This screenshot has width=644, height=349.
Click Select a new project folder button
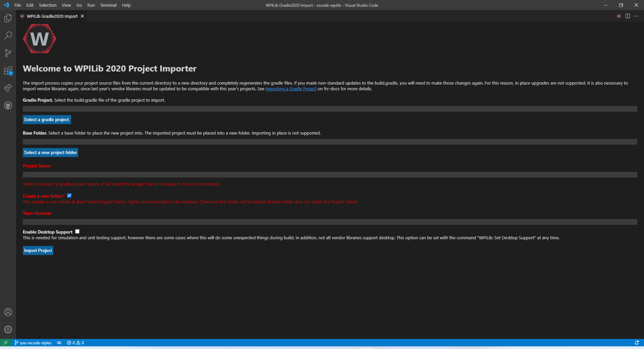(x=50, y=153)
